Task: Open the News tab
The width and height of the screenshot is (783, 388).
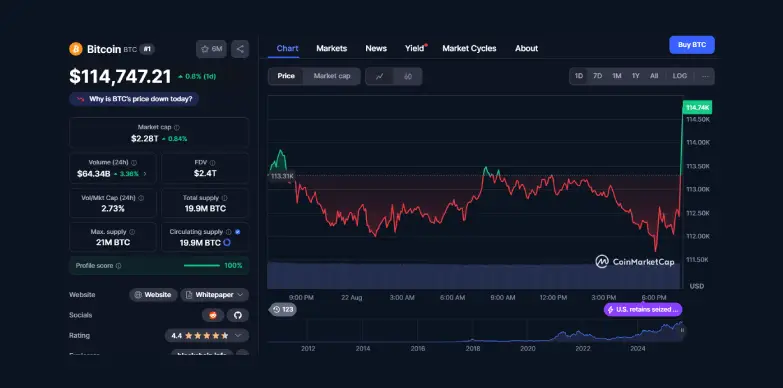Action: (x=376, y=48)
